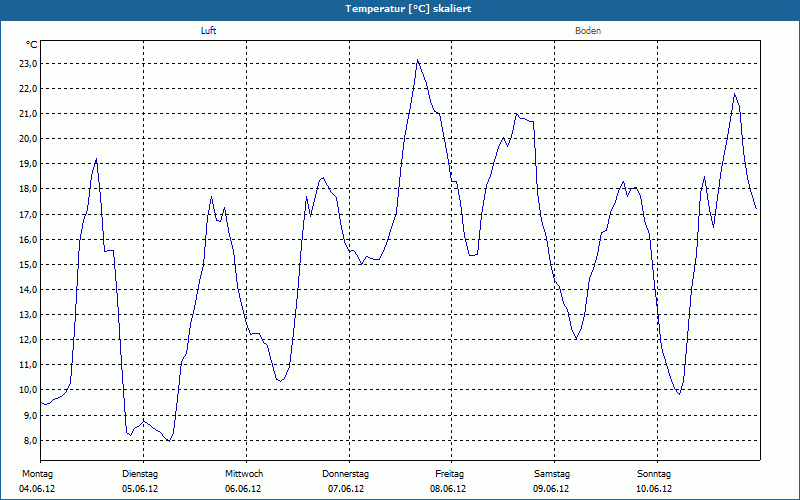Click the date 06.06.12
The width and height of the screenshot is (800, 500).
pos(243,489)
